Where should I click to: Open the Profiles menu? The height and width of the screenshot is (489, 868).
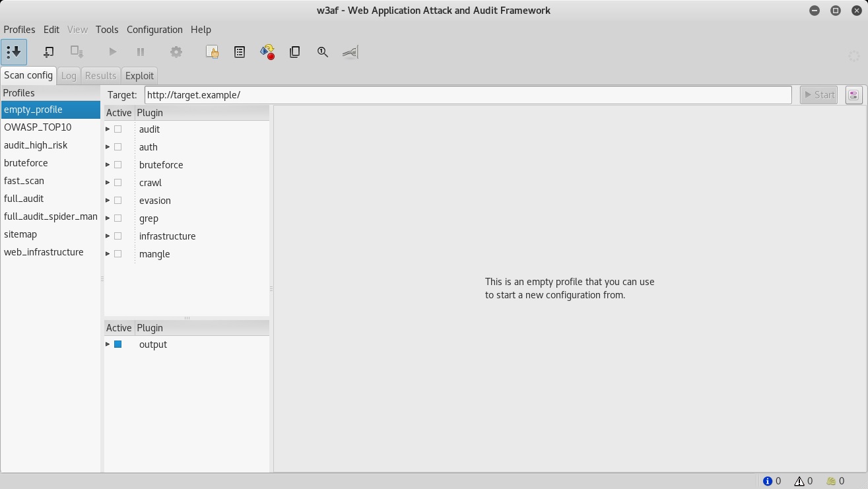coord(19,30)
